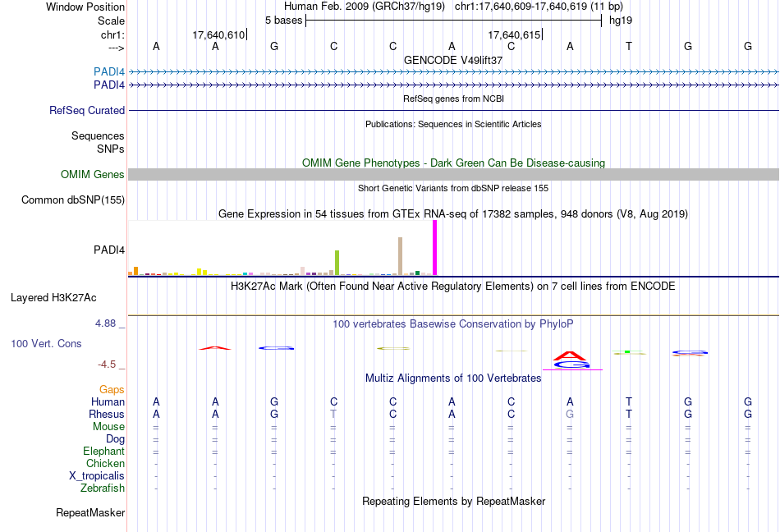Click the scale bar line under window position

click(x=454, y=21)
